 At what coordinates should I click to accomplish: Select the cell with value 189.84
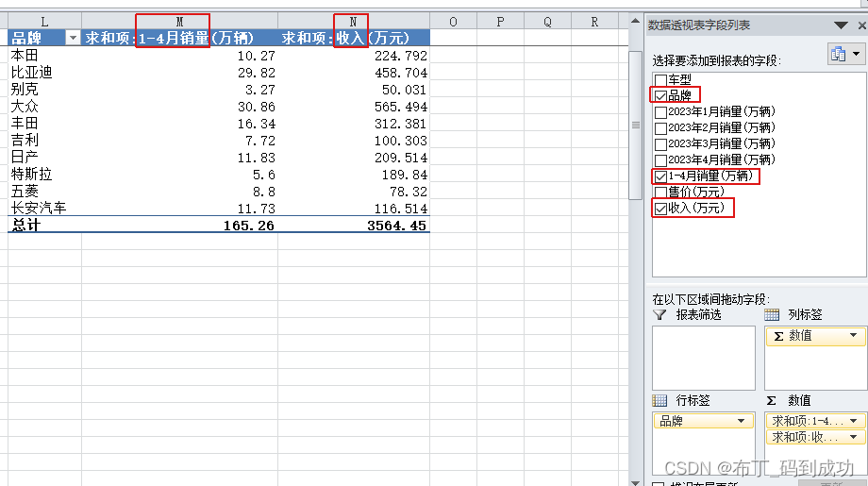(x=354, y=175)
